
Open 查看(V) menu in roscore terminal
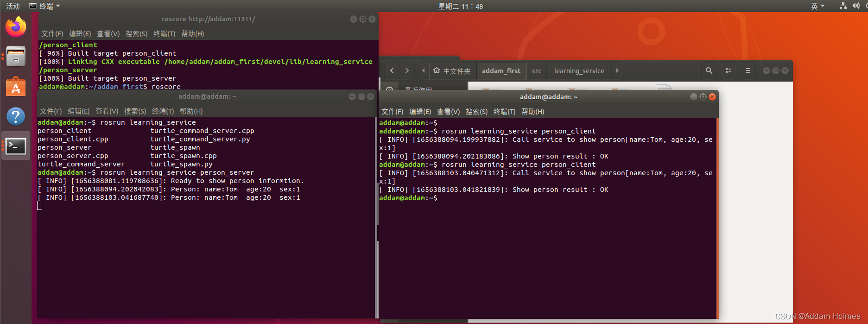pyautogui.click(x=108, y=34)
